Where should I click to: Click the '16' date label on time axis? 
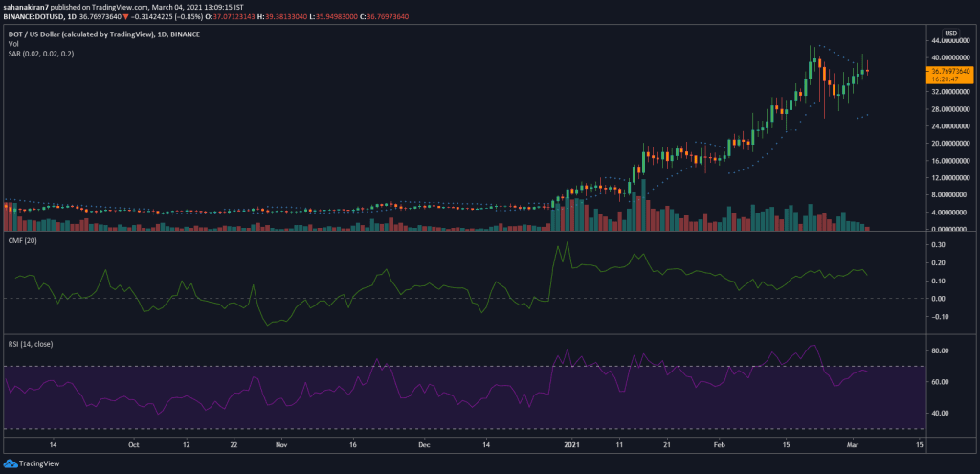353,445
